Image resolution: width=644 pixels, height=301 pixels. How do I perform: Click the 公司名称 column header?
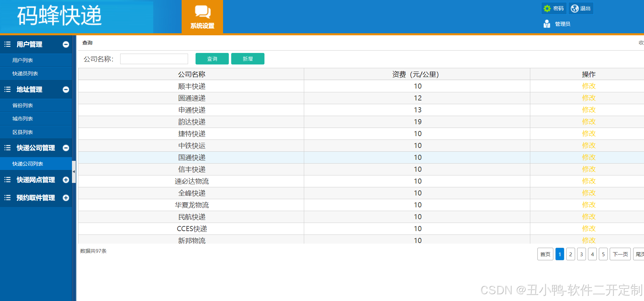192,74
